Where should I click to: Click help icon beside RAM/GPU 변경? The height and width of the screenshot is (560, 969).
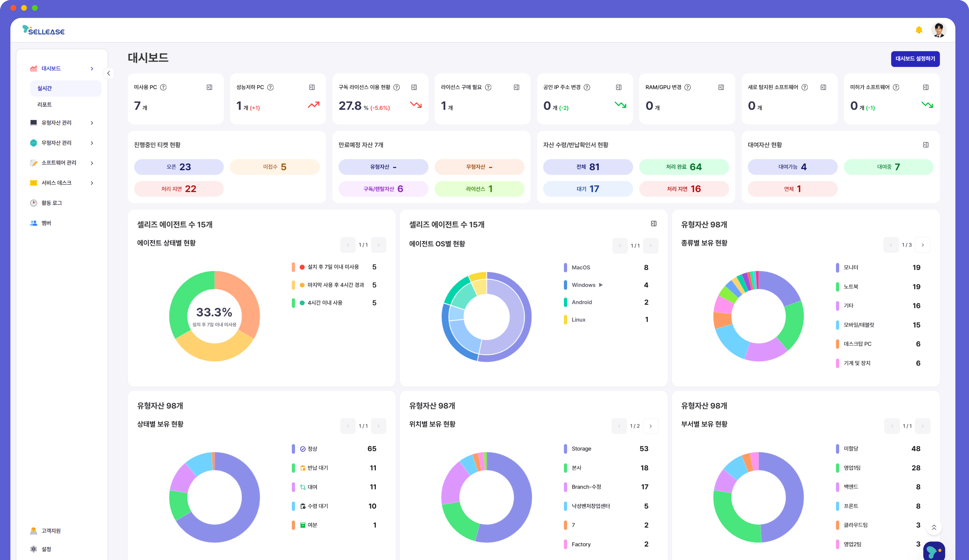click(x=688, y=87)
